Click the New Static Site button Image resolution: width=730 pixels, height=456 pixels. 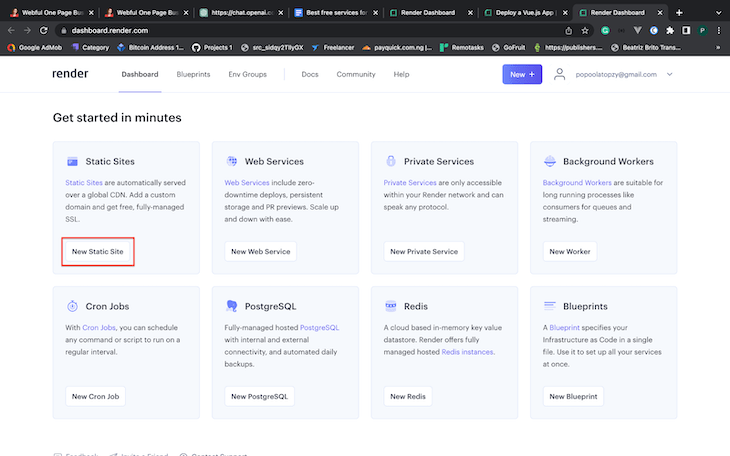98,252
